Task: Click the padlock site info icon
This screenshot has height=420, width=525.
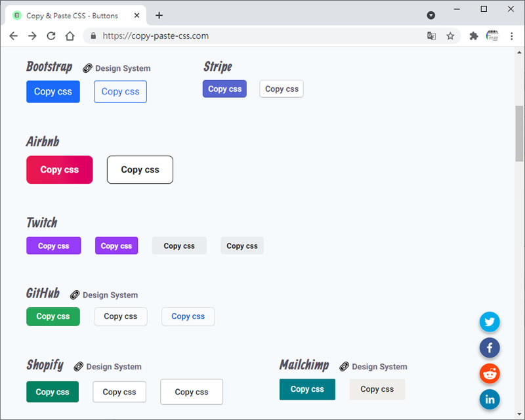Action: 93,36
